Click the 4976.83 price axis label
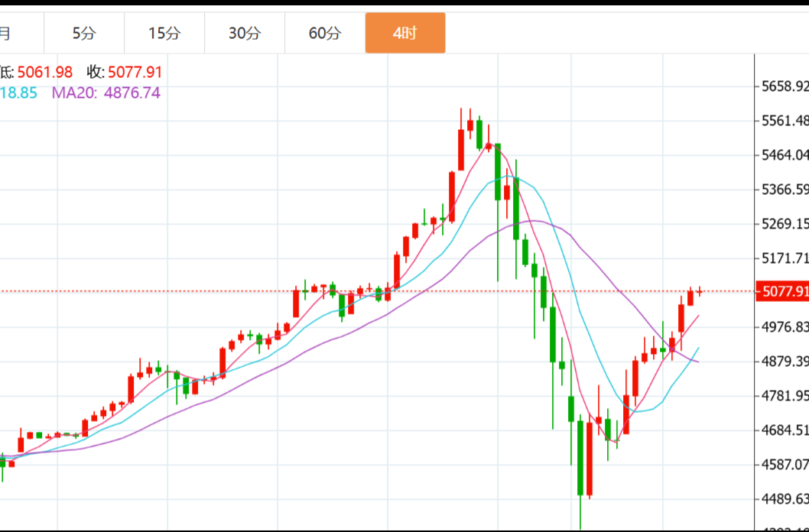This screenshot has height=532, width=809. 784,326
